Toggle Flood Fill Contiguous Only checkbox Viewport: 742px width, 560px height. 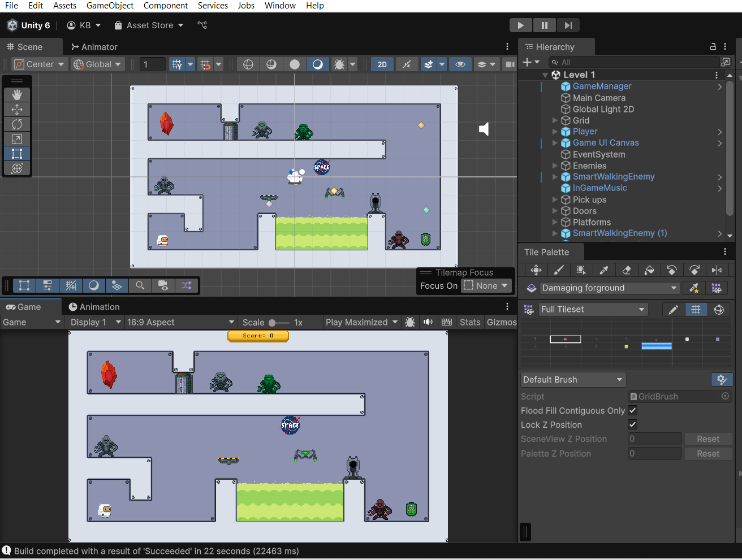[x=633, y=411]
